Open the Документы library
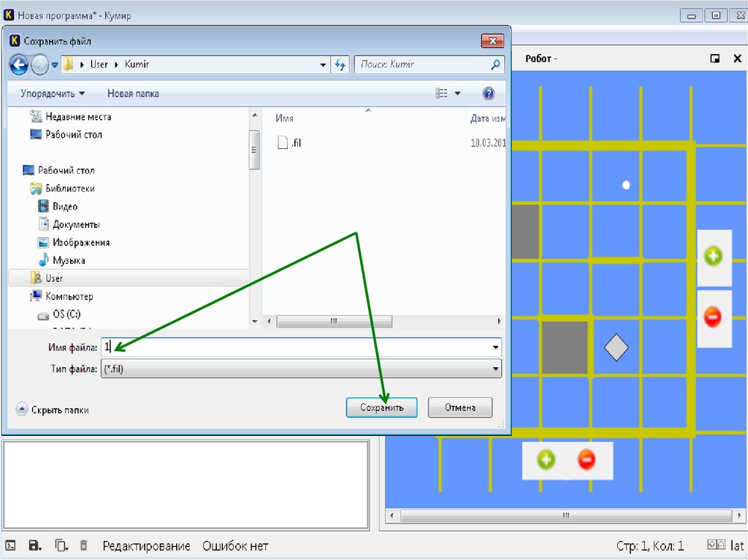This screenshot has width=748, height=560. point(69,224)
